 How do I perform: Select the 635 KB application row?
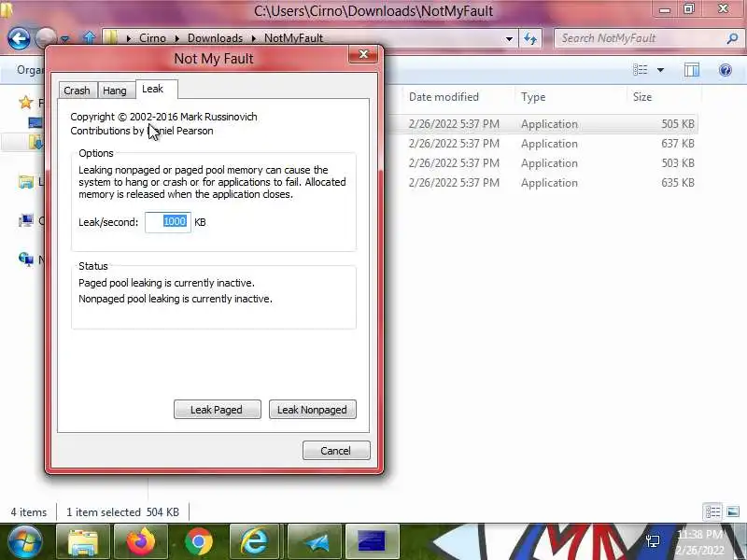(x=543, y=182)
